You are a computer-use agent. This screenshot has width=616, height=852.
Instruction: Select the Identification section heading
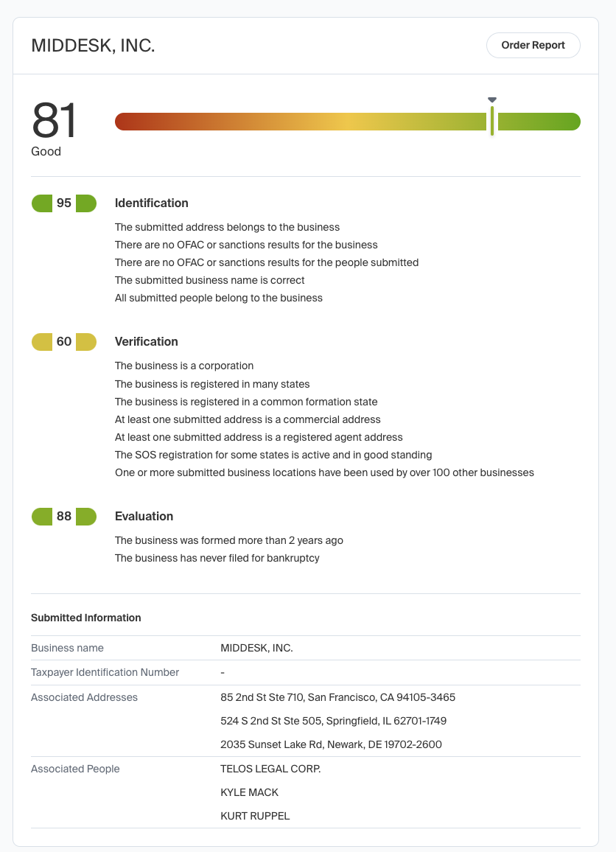coord(151,203)
